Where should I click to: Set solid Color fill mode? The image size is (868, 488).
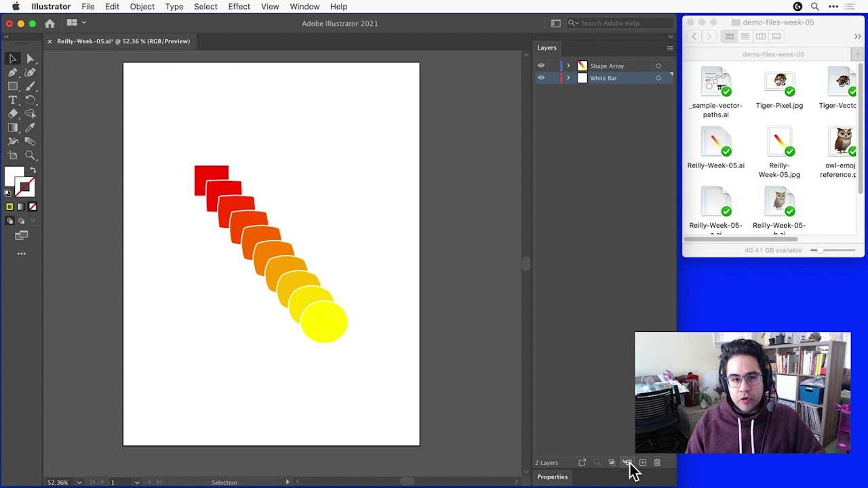(9, 207)
